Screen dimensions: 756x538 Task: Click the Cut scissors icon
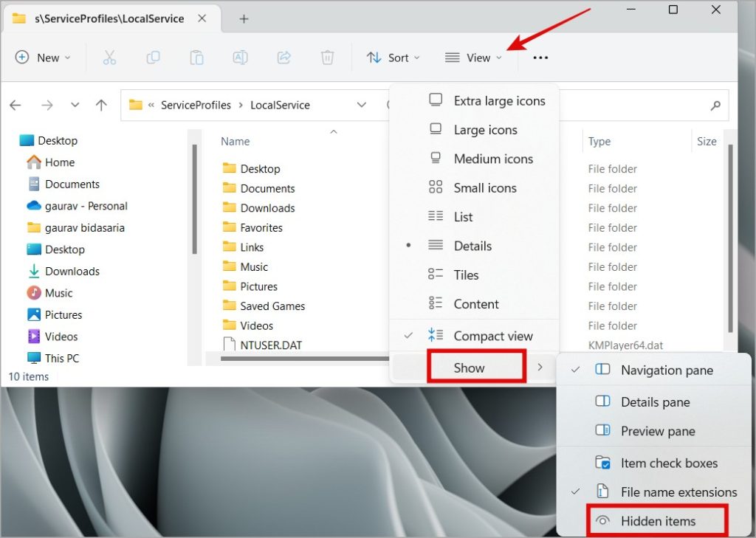point(109,58)
